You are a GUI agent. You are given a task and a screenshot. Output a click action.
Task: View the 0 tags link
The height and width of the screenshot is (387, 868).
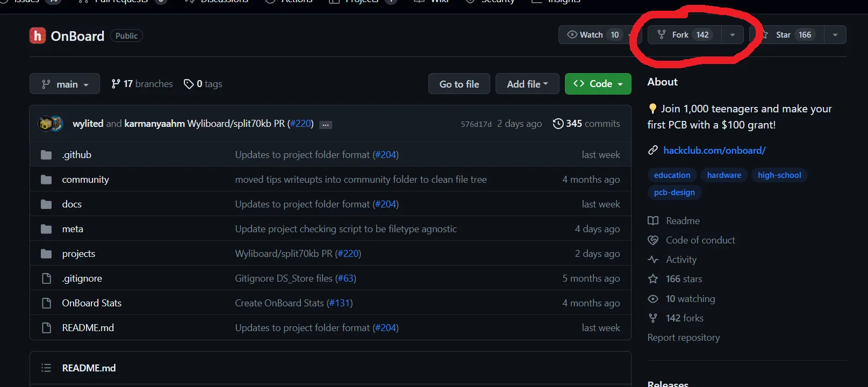[x=203, y=84]
